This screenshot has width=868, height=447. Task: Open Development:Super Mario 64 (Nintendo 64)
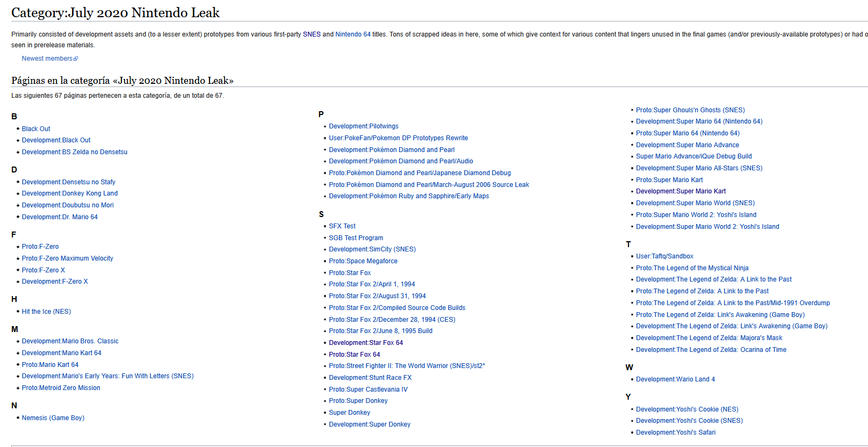tap(699, 121)
